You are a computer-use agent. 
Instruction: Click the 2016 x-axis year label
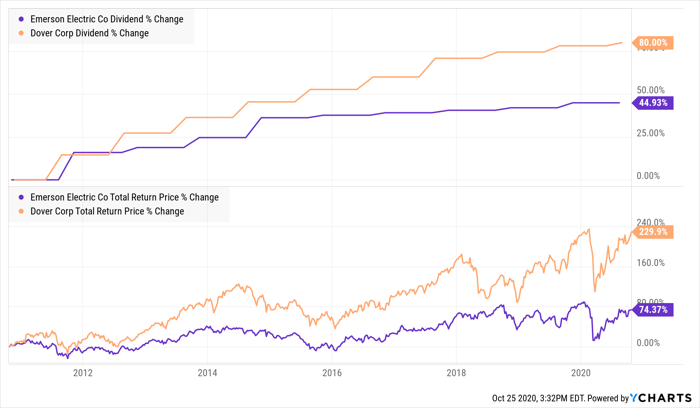point(332,373)
